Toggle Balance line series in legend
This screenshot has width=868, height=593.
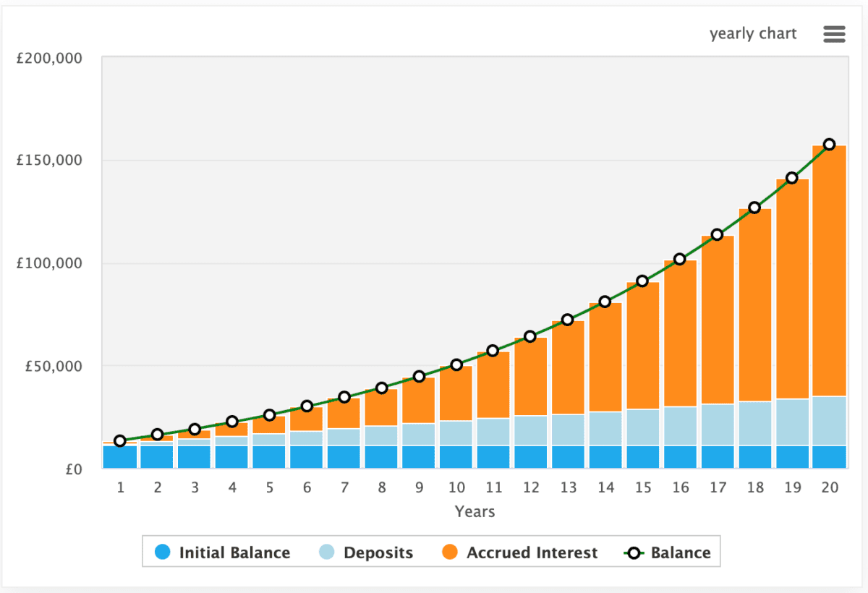click(x=667, y=553)
